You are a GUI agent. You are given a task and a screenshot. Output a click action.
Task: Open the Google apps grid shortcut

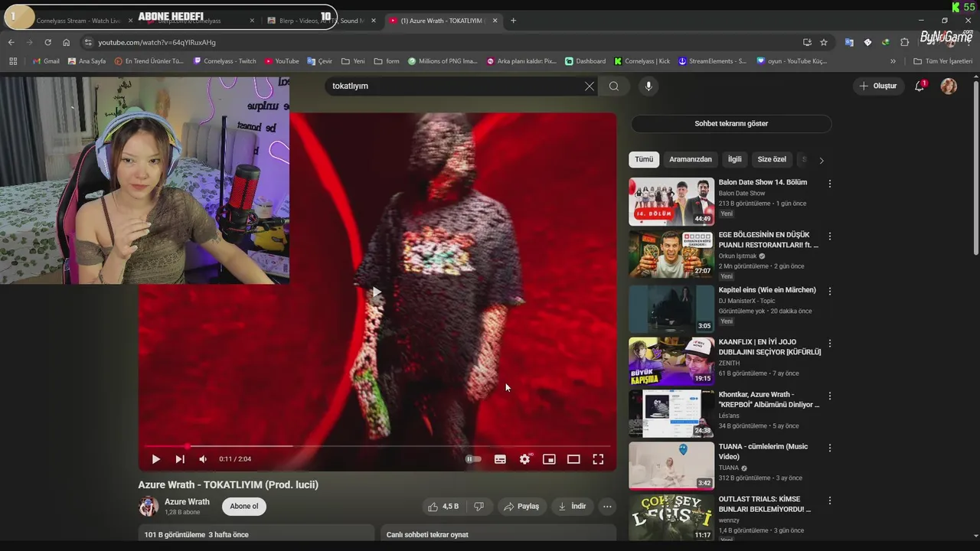[13, 61]
